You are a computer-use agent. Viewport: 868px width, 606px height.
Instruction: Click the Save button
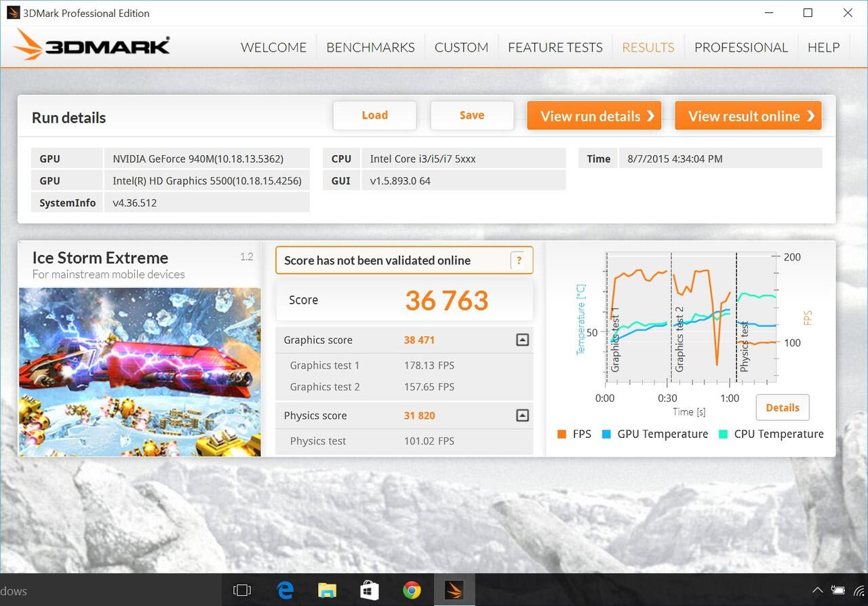click(472, 115)
